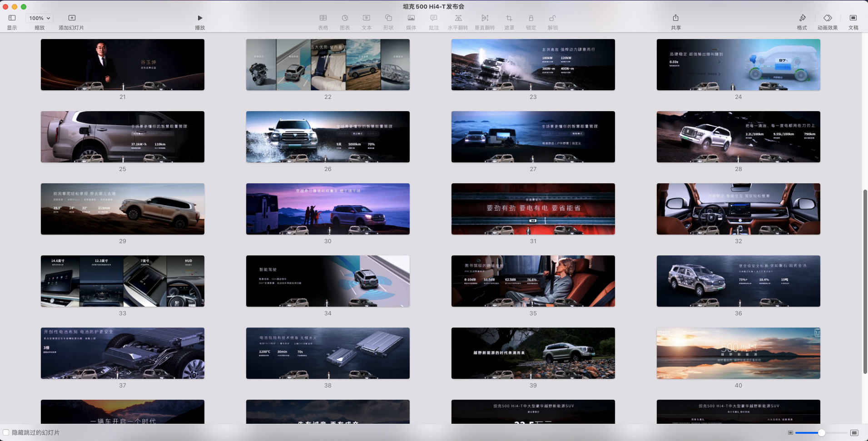This screenshot has height=441, width=868.
Task: Select slide 37 thumbnail
Action: click(123, 353)
